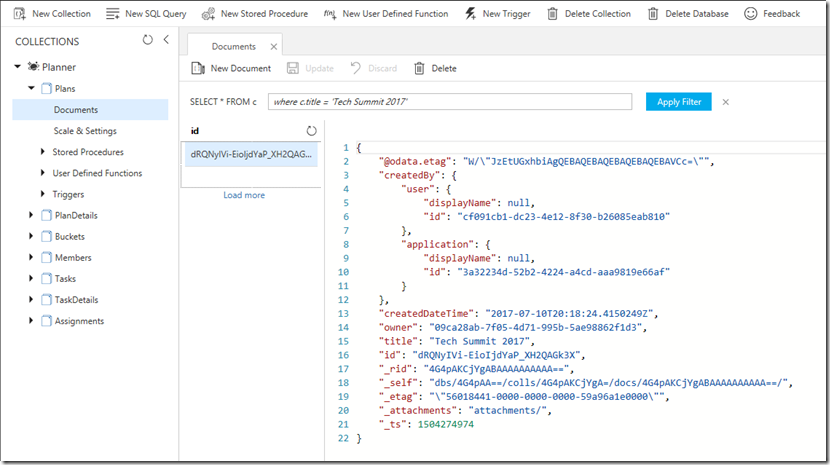The width and height of the screenshot is (830, 465).
Task: Click the New SQL Query icon
Action: point(113,14)
